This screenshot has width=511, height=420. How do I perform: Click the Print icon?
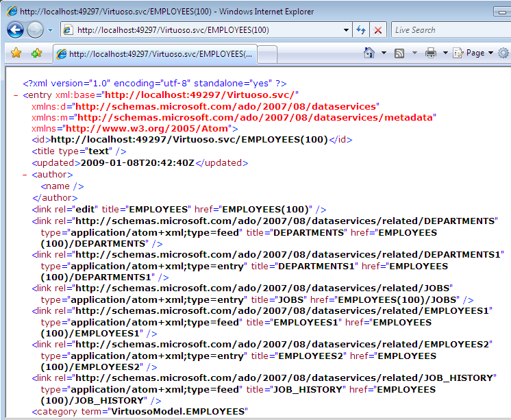pos(430,53)
